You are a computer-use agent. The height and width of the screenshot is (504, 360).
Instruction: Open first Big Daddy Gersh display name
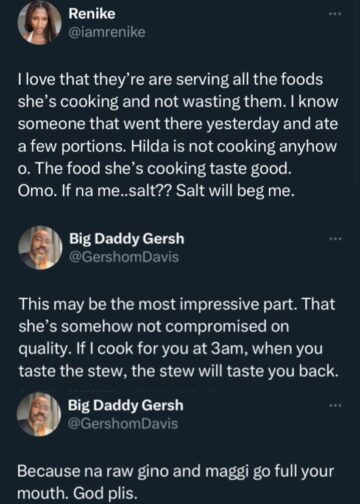pos(127,239)
